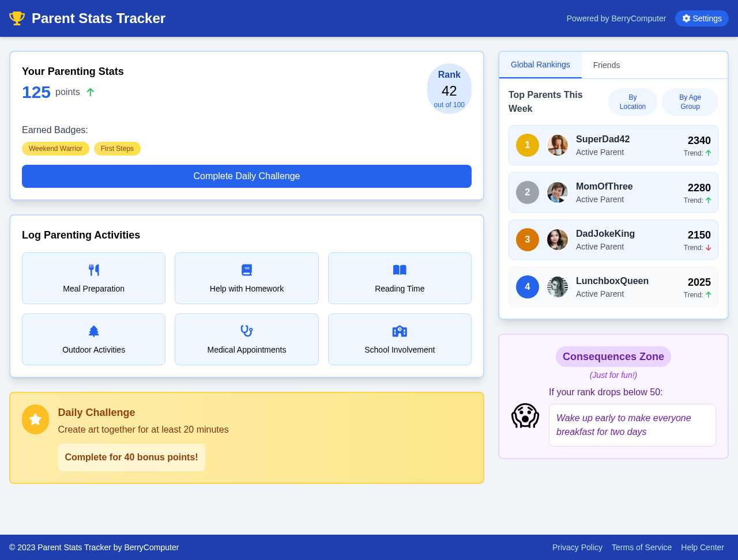The height and width of the screenshot is (560, 738).
Task: Click the stethoscope icon for Medical Appointments
Action: click(x=246, y=330)
